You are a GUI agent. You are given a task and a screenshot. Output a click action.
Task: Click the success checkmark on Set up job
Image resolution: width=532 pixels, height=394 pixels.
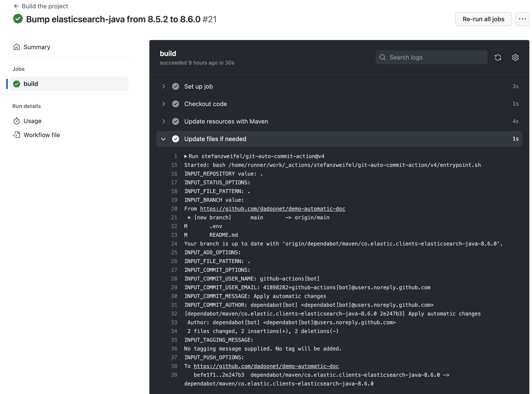176,86
